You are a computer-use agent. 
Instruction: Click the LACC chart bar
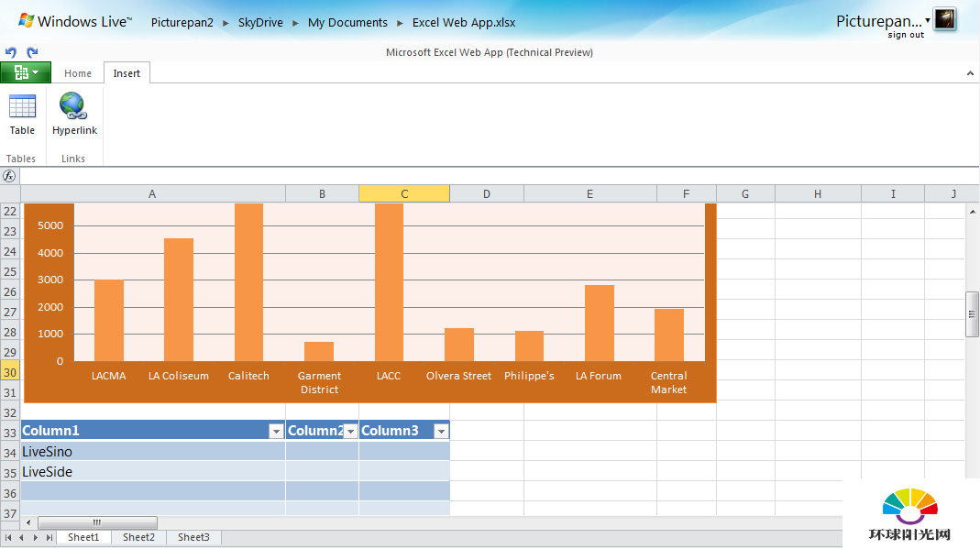(389, 282)
